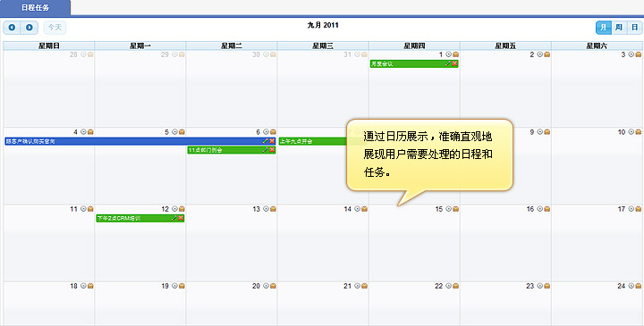Click the clock icon on day 6
The width and height of the screenshot is (644, 326).
point(266,131)
